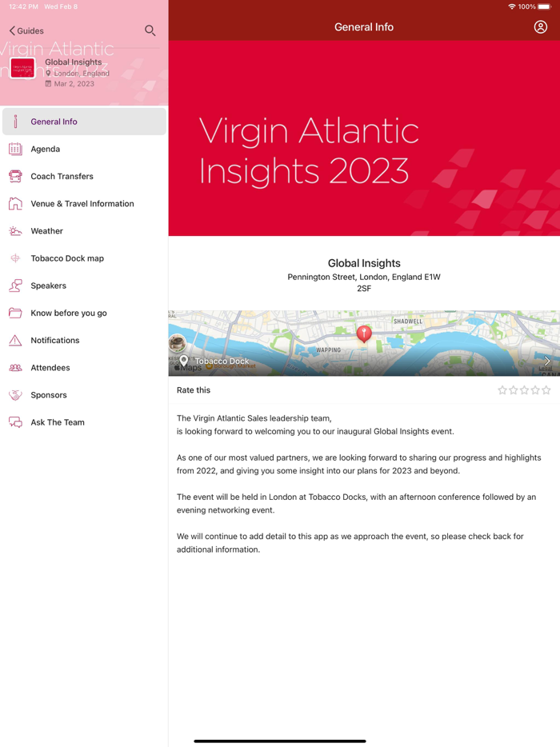Rate this with one star
Viewport: 560px width, 747px height.
pos(502,390)
